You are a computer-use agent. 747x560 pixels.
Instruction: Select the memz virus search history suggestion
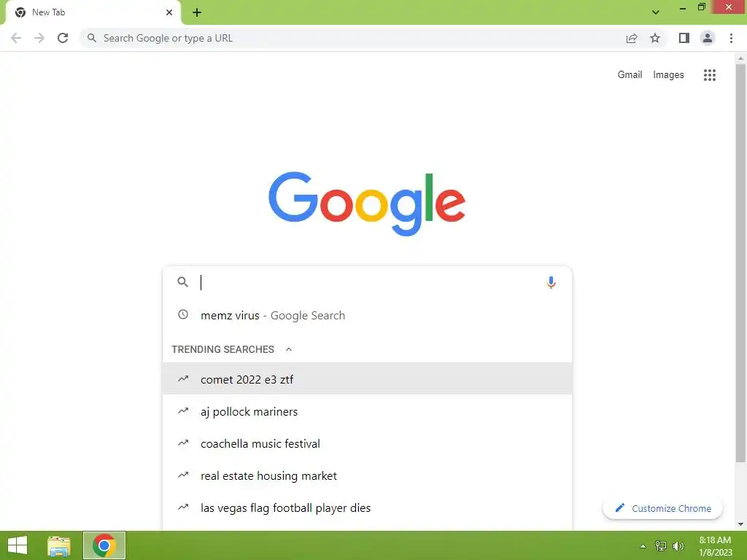pyautogui.click(x=367, y=315)
